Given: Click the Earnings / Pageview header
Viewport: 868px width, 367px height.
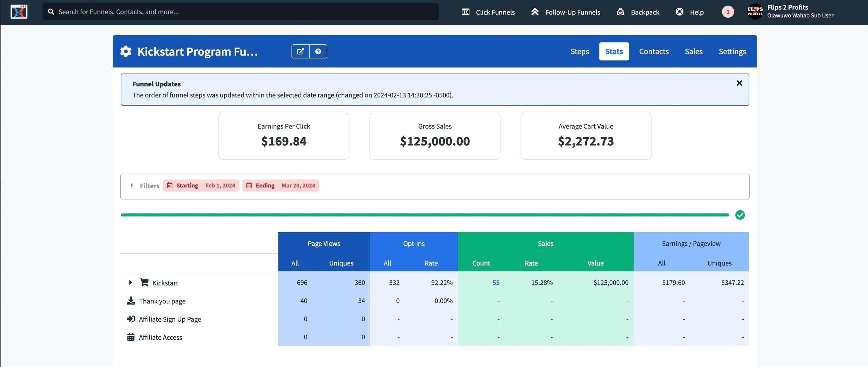Looking at the screenshot, I should (x=691, y=244).
